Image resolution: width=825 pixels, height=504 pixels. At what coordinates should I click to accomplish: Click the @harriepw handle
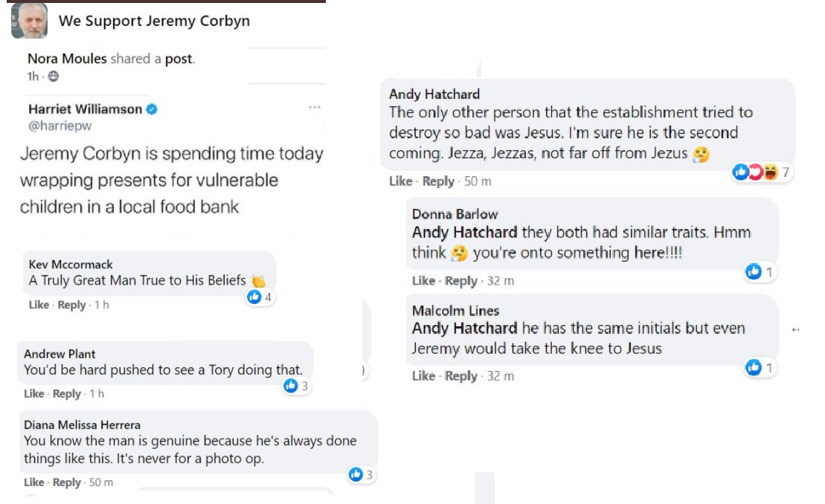(x=60, y=126)
